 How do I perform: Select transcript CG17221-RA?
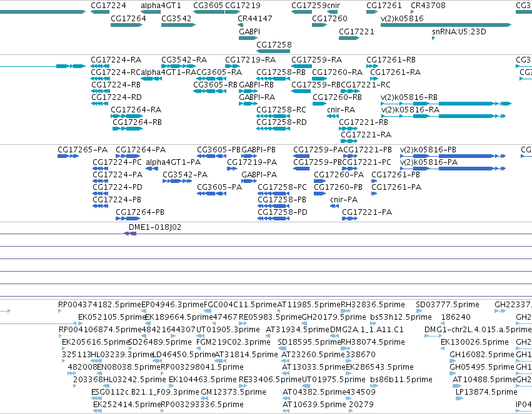pos(349,141)
